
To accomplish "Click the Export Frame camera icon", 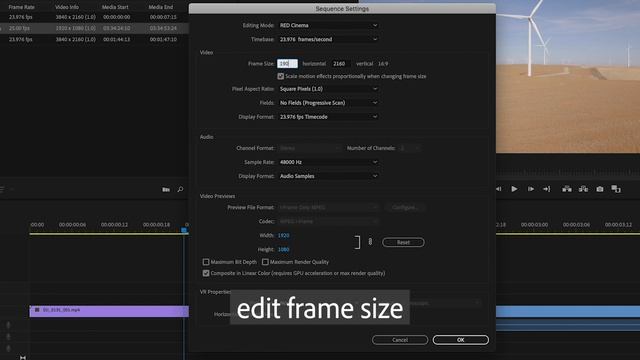I will point(600,189).
